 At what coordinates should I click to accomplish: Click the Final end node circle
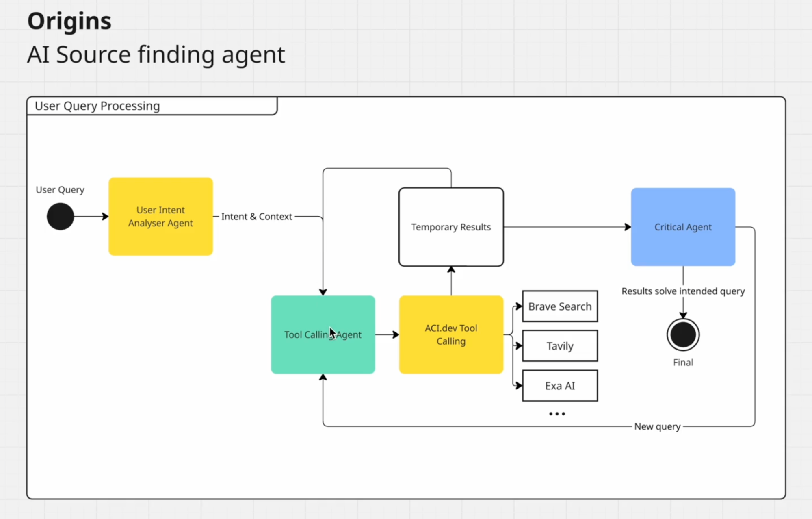(683, 334)
